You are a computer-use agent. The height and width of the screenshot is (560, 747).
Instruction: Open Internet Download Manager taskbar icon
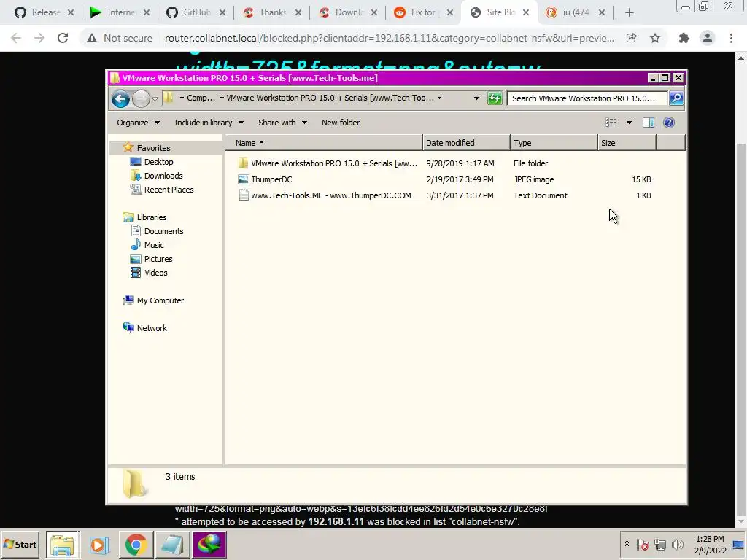(x=209, y=545)
